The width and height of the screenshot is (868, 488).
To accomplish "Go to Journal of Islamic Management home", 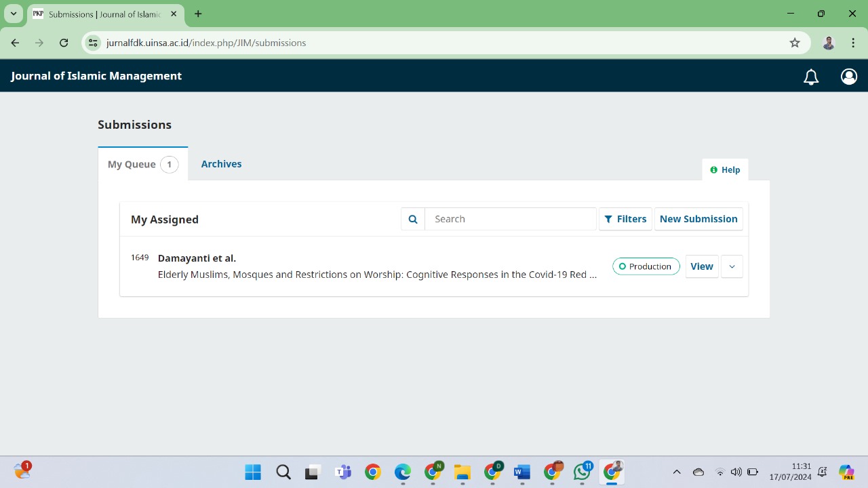I will pos(96,76).
